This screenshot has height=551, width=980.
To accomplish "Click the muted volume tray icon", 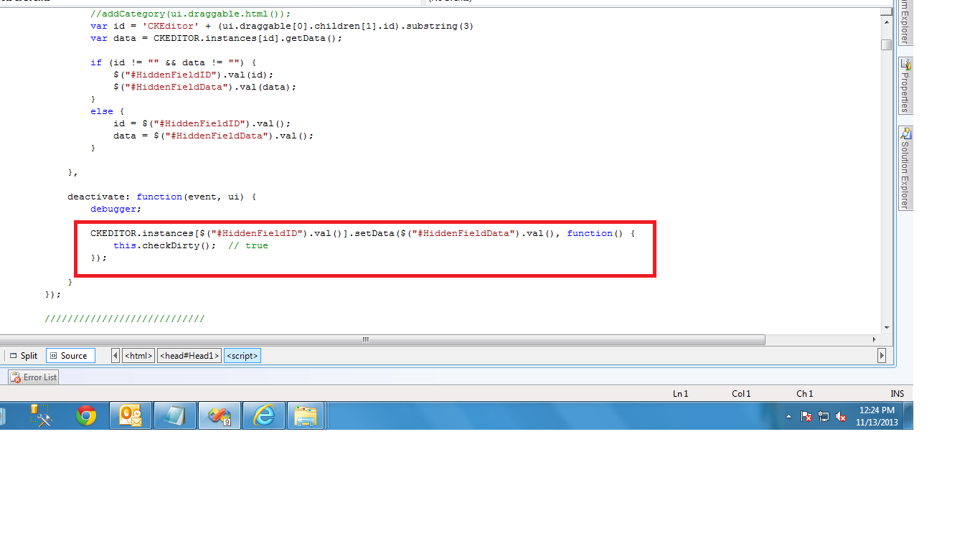I will point(842,416).
